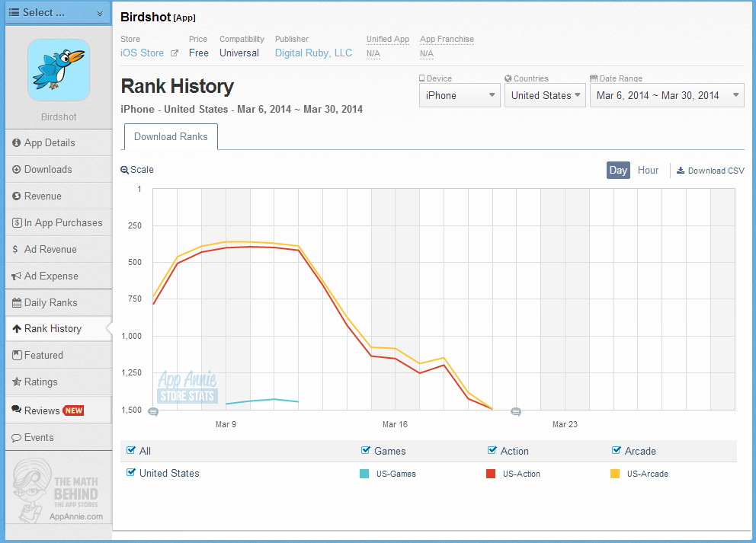
Task: Click the globe icon beside Countries label
Action: click(508, 78)
